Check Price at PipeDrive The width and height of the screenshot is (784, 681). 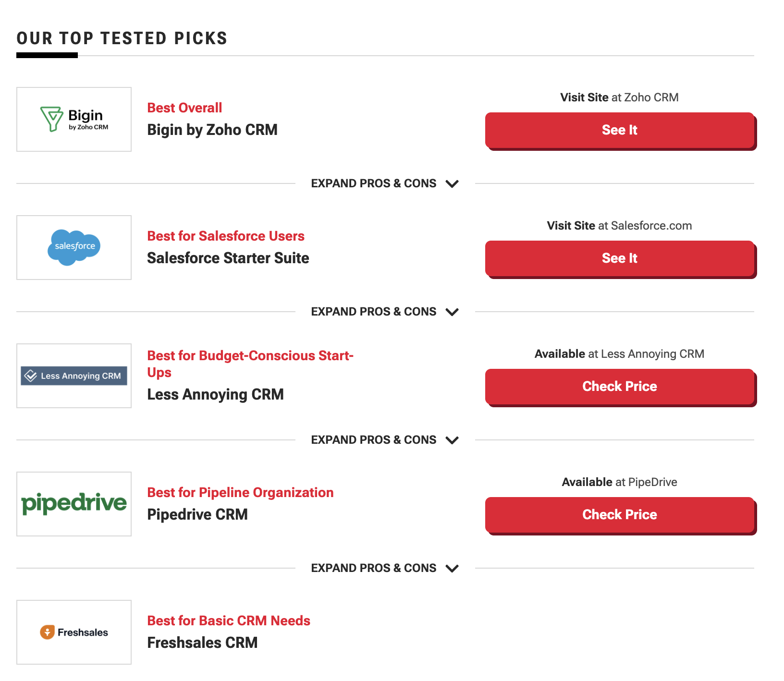click(x=619, y=514)
